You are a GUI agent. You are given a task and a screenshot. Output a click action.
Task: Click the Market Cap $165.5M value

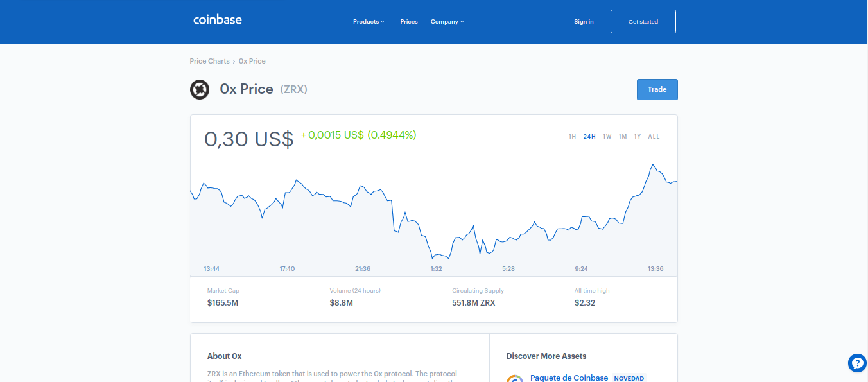(x=223, y=302)
